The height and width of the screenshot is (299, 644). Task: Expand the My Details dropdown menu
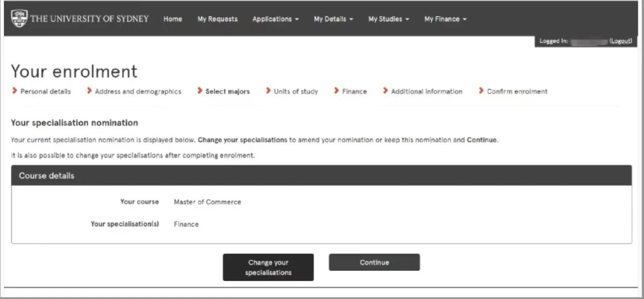click(333, 19)
